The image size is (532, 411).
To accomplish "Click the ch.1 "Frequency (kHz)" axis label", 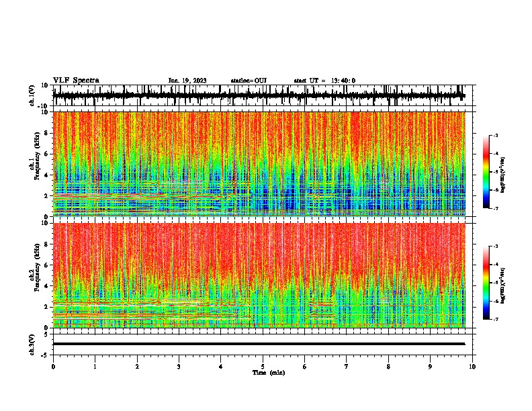I will tap(38, 156).
